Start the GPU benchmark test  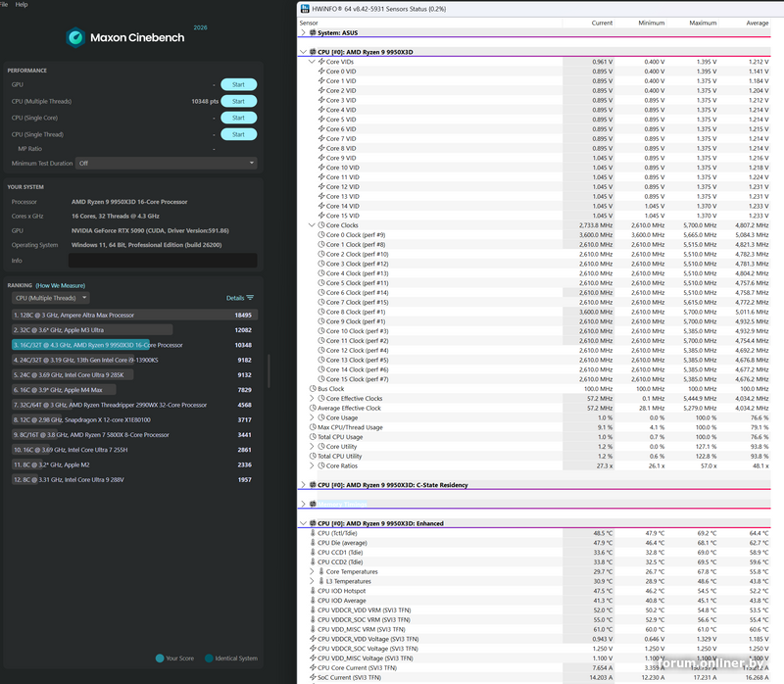238,85
